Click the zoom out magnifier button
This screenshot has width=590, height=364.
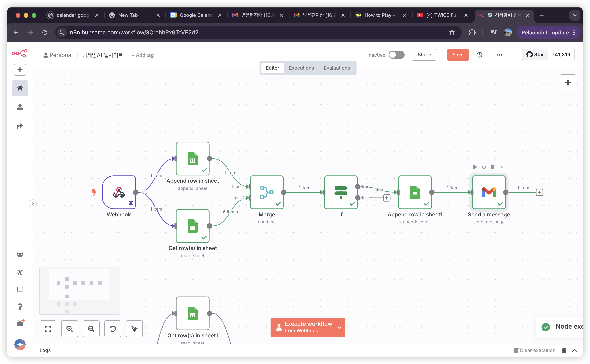tap(91, 329)
